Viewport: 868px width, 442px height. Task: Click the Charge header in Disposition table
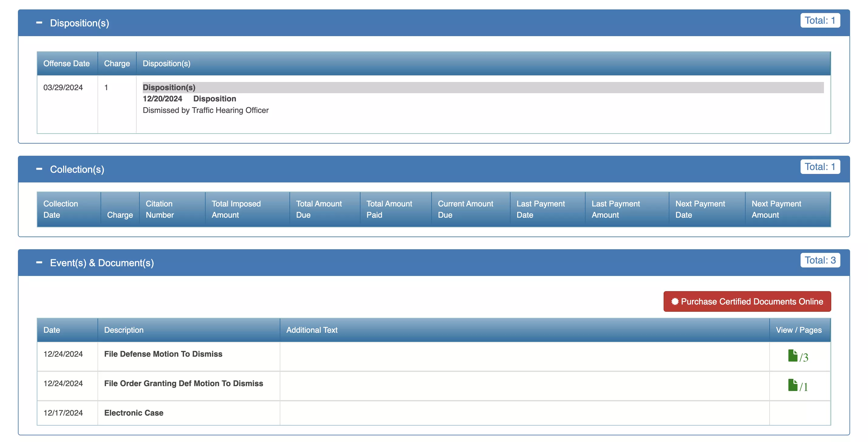coord(117,63)
